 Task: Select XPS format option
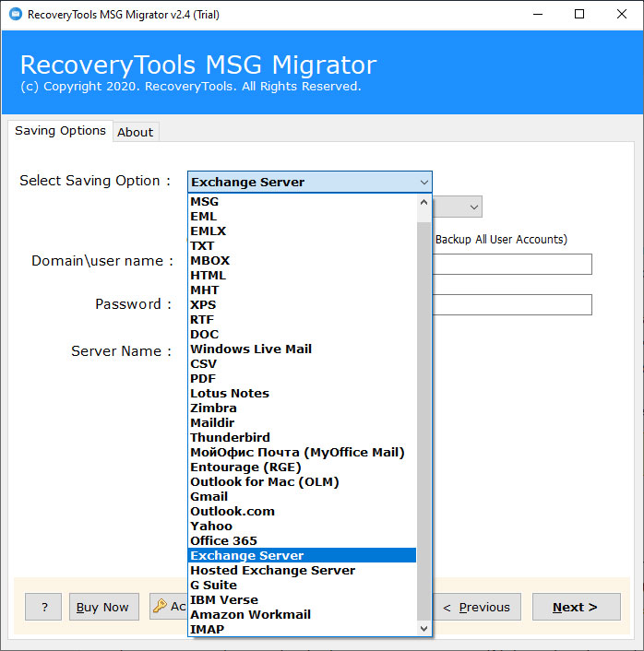pyautogui.click(x=302, y=304)
